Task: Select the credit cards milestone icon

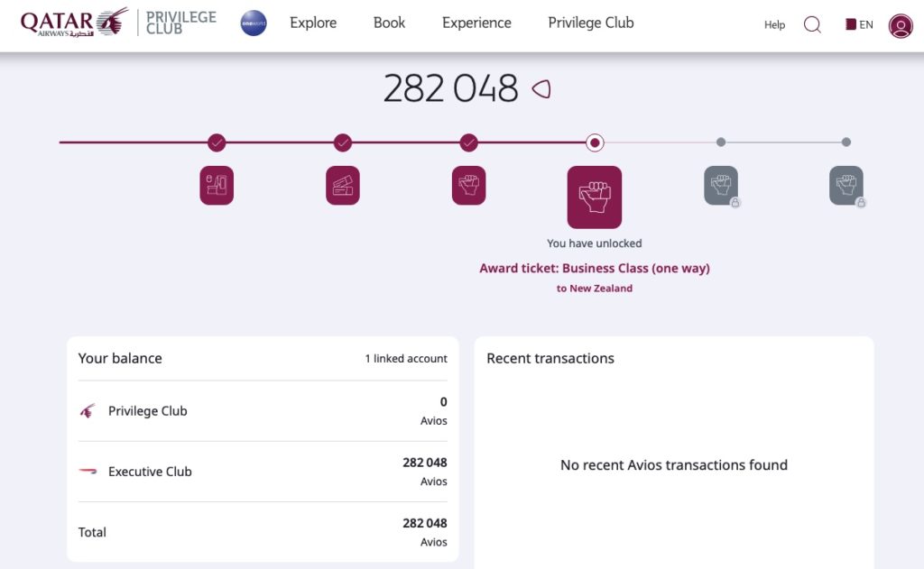Action: [x=343, y=184]
